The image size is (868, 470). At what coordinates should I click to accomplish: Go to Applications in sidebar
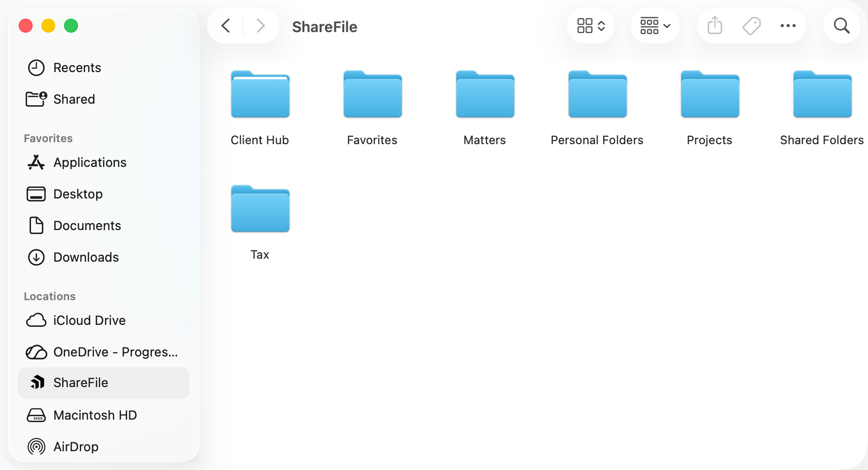(104, 162)
